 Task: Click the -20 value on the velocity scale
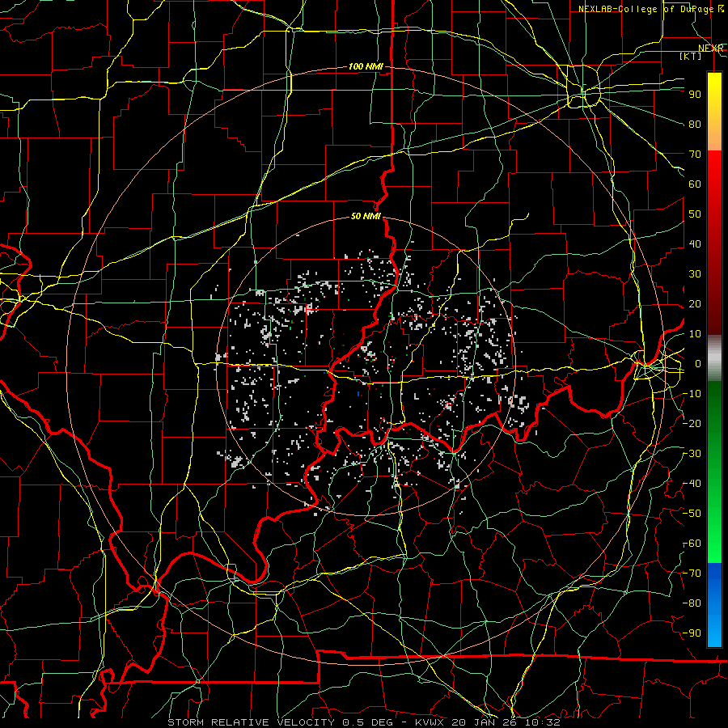pos(692,424)
